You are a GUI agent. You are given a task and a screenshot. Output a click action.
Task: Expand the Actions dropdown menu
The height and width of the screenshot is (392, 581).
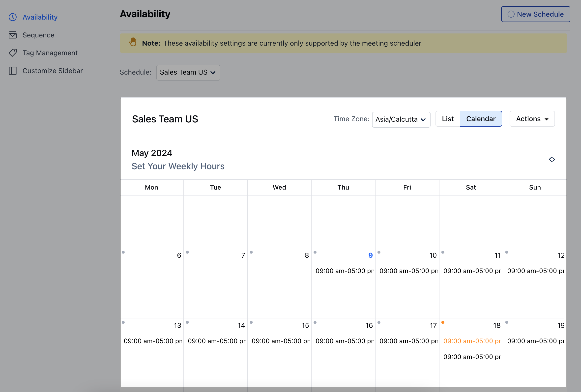tap(532, 119)
